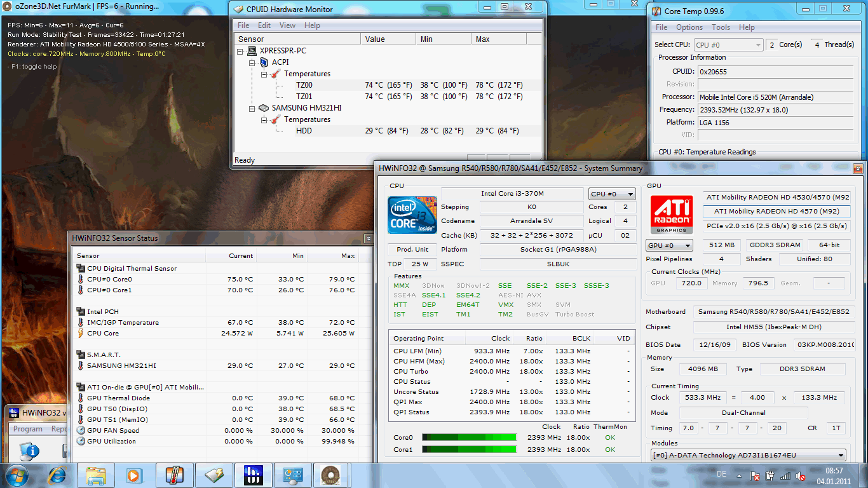
Task: Click the DE language indicator in taskbar
Action: coord(722,474)
